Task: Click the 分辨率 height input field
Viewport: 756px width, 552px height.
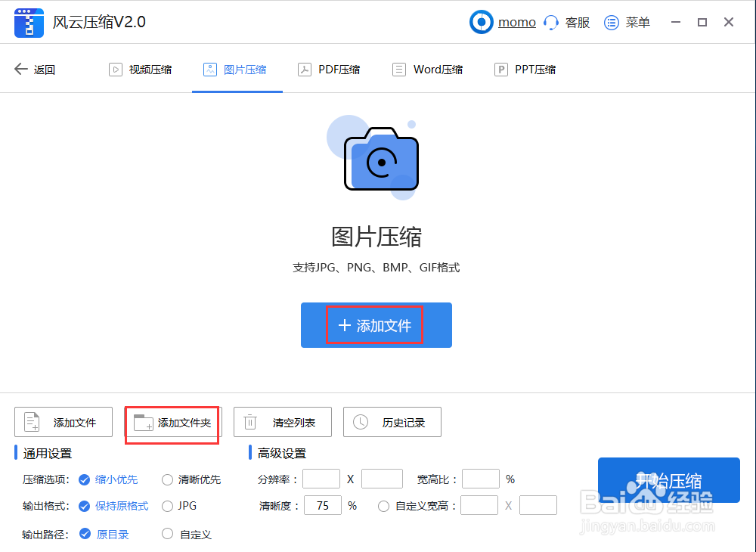Action: (x=382, y=479)
